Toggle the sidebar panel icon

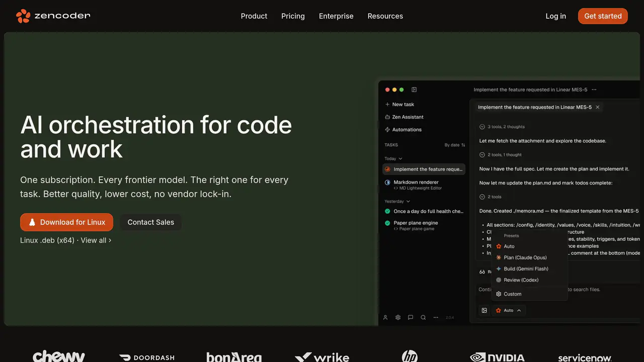pos(414,89)
